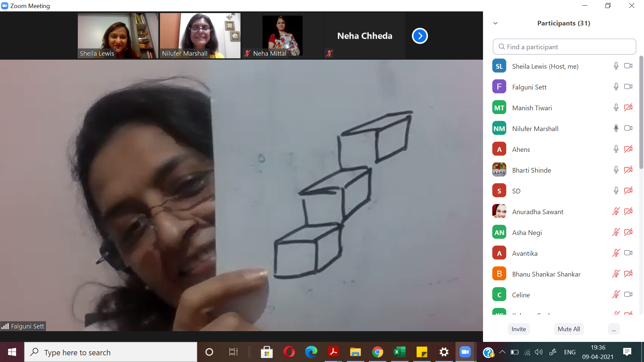Toggle Sheila Lewis's video camera icon
This screenshot has height=362, width=644.
pyautogui.click(x=628, y=66)
